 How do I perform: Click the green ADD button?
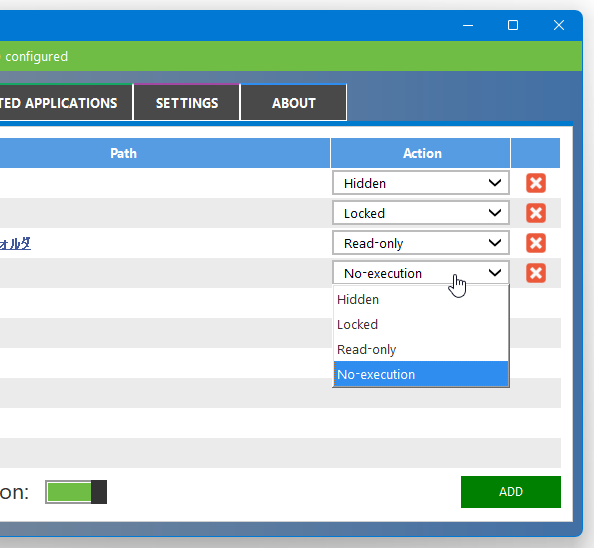point(511,492)
